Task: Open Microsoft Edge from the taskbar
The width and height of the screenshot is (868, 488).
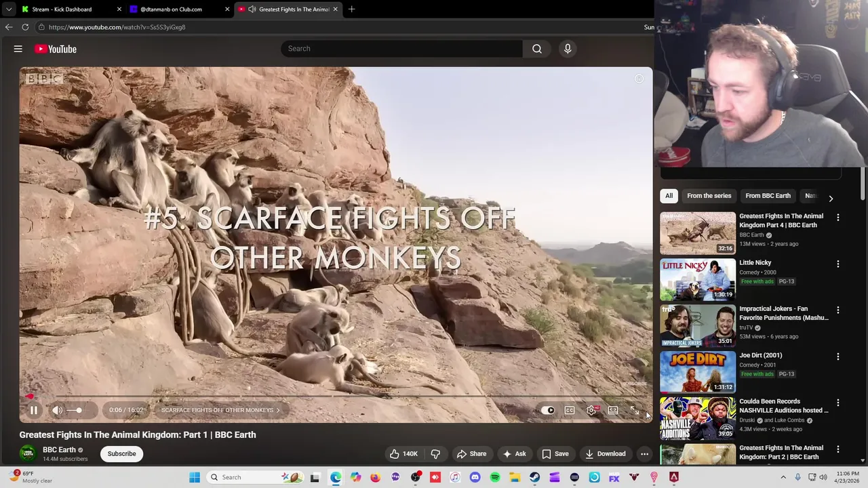Action: pos(336,477)
